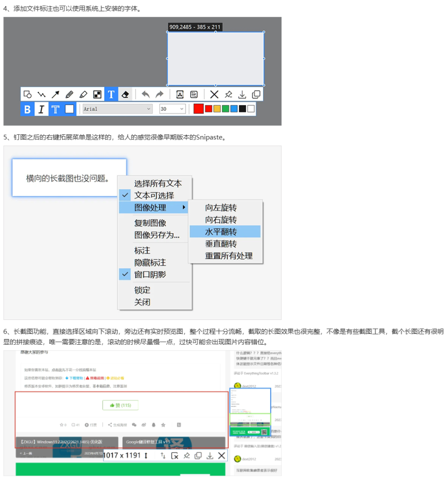Select the arrow annotation tool
Image resolution: width=448 pixels, height=479 pixels.
click(55, 94)
